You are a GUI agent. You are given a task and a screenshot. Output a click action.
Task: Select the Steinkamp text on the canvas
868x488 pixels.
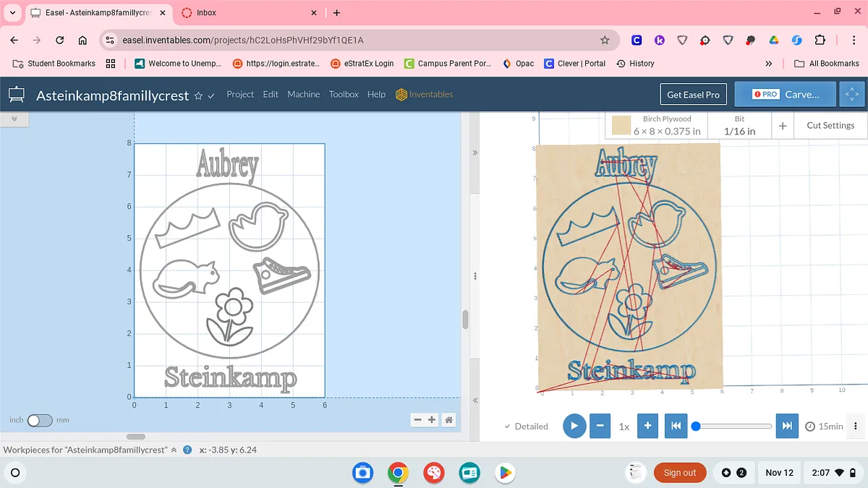(230, 377)
